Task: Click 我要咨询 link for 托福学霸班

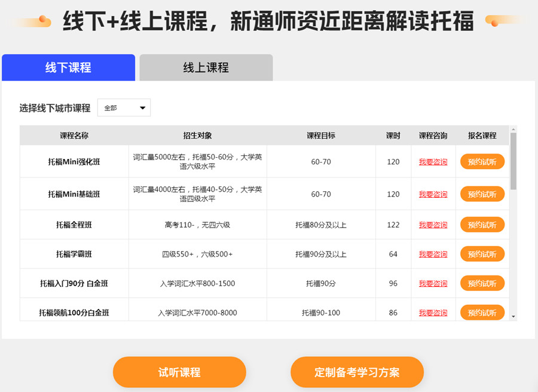Action: click(433, 255)
